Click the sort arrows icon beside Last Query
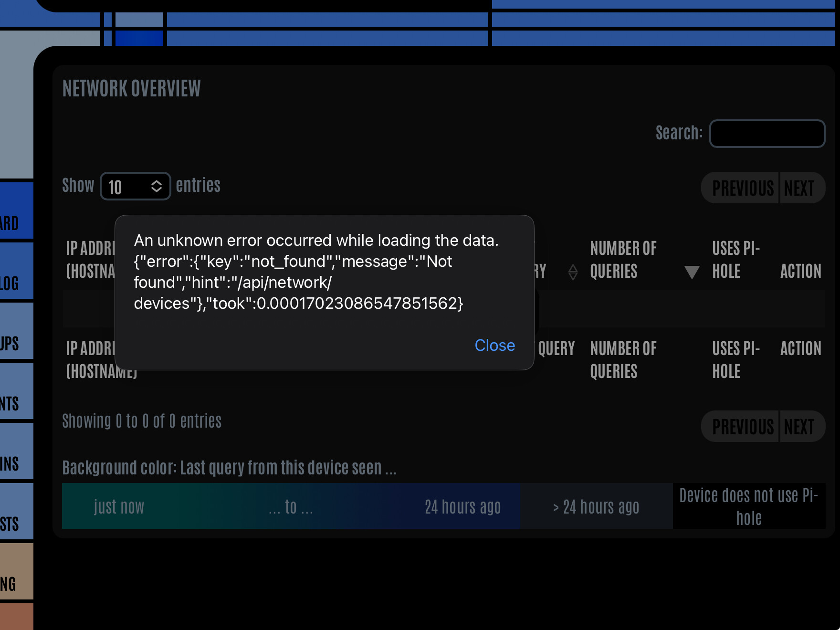840x630 pixels. [x=573, y=272]
